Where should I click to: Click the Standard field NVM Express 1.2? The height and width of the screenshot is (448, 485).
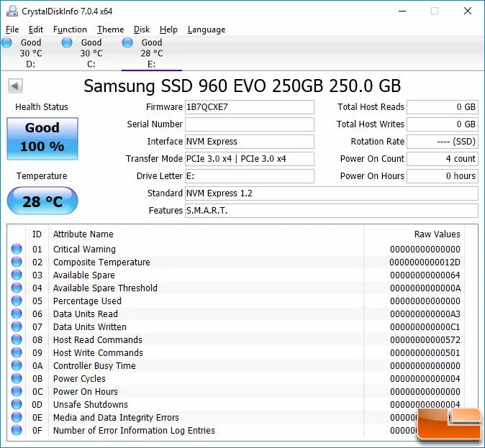pyautogui.click(x=332, y=193)
